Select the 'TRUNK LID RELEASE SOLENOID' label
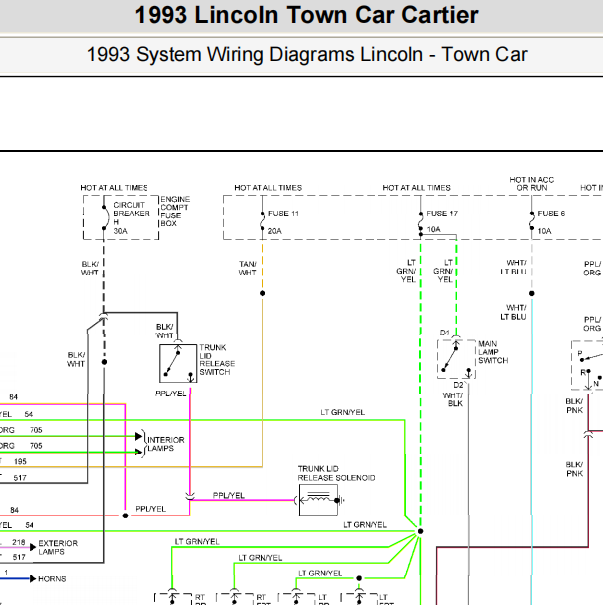Screen dimensions: 603x605 coord(336,473)
